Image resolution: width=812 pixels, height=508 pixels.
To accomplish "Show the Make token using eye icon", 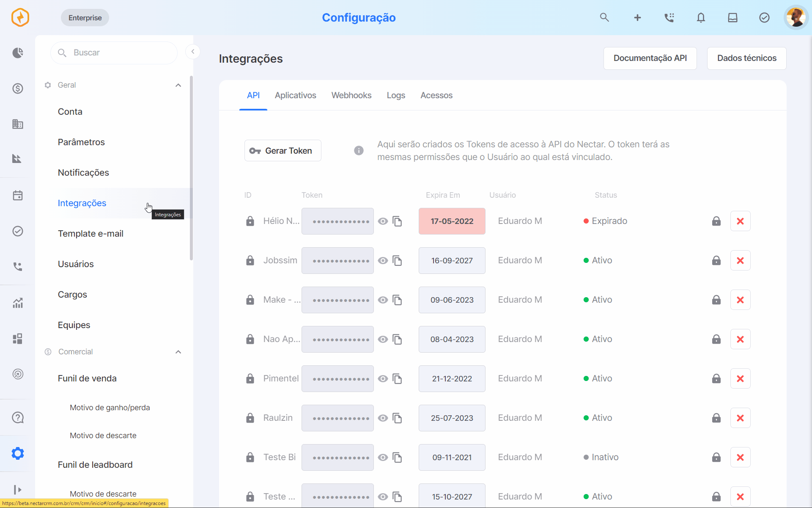I will [x=383, y=300].
